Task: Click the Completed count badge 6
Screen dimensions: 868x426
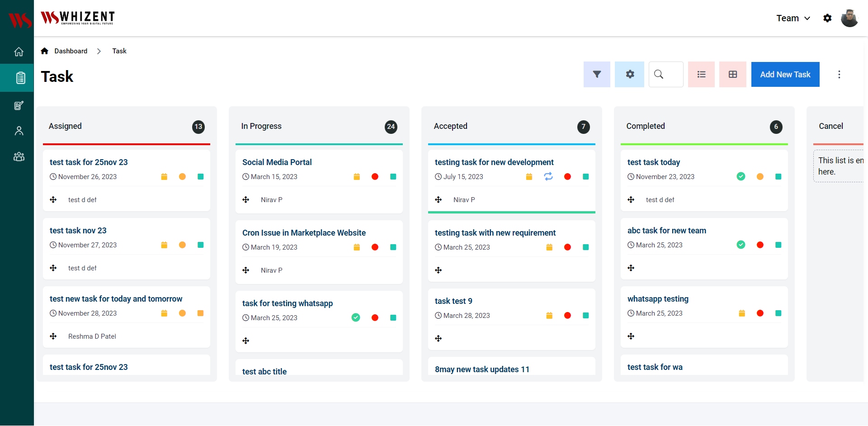Action: click(x=776, y=127)
